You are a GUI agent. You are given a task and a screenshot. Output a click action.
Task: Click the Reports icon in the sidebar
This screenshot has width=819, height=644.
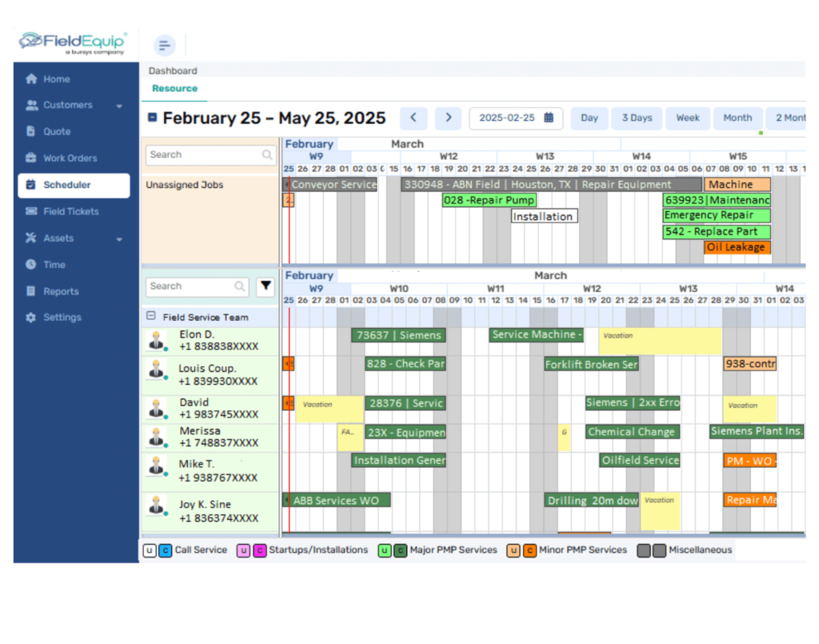[x=29, y=290]
